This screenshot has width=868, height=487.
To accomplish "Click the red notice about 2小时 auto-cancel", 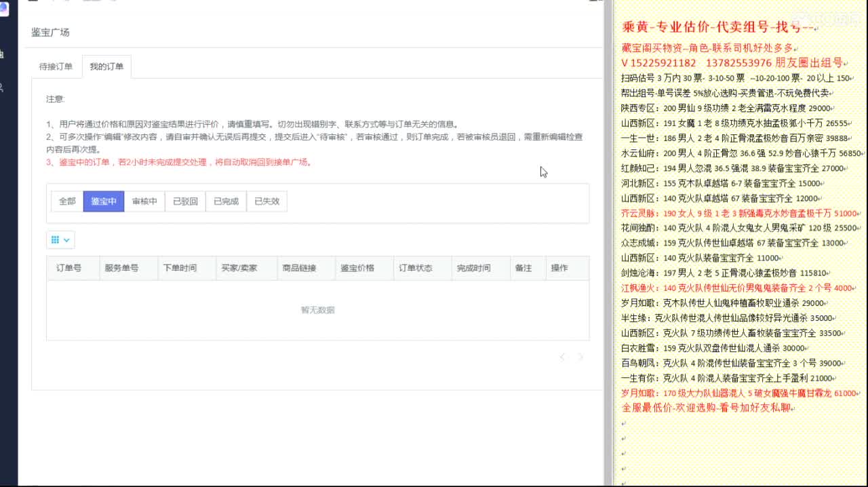I will click(179, 162).
